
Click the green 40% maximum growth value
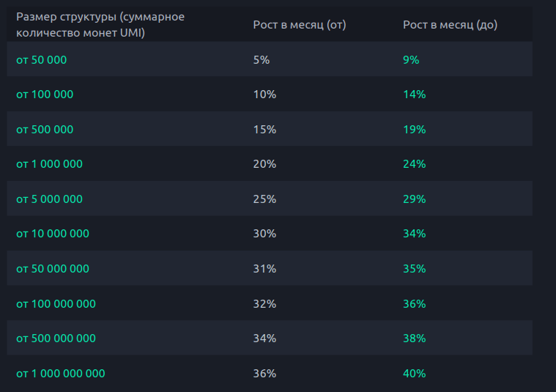point(414,374)
